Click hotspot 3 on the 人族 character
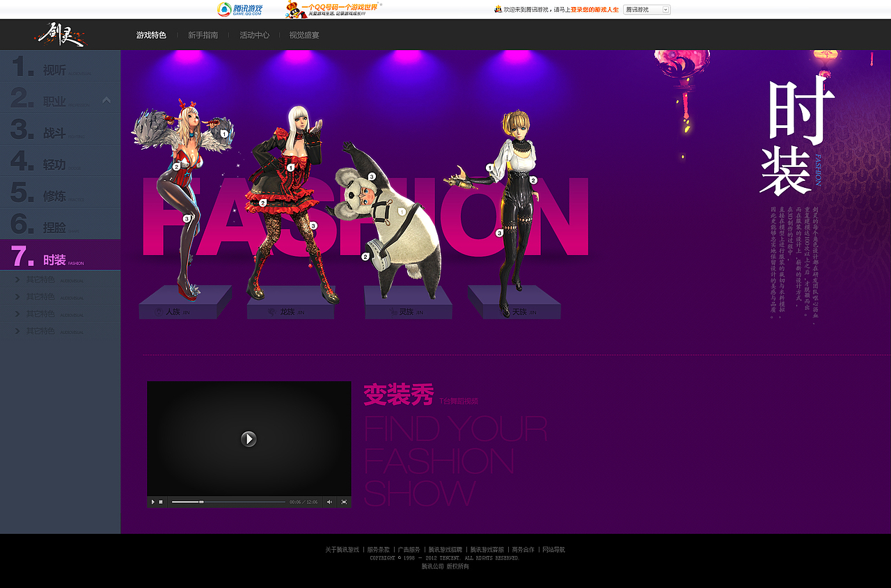 [187, 218]
